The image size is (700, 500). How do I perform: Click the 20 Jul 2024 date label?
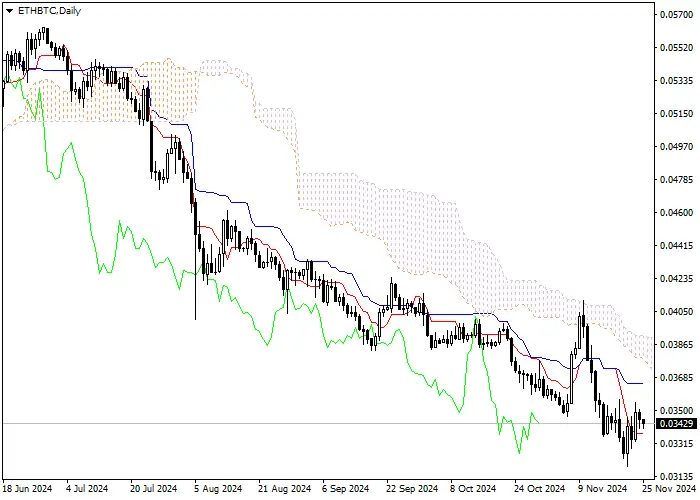(154, 489)
